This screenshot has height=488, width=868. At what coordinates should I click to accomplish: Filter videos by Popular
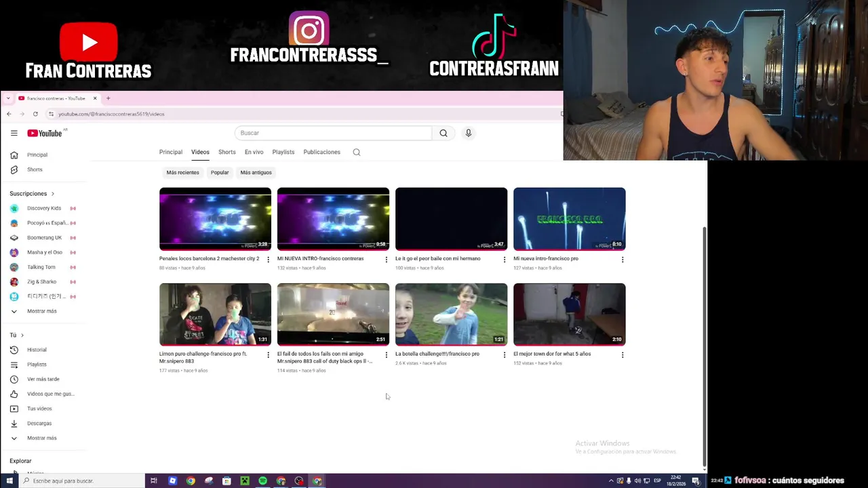click(220, 172)
